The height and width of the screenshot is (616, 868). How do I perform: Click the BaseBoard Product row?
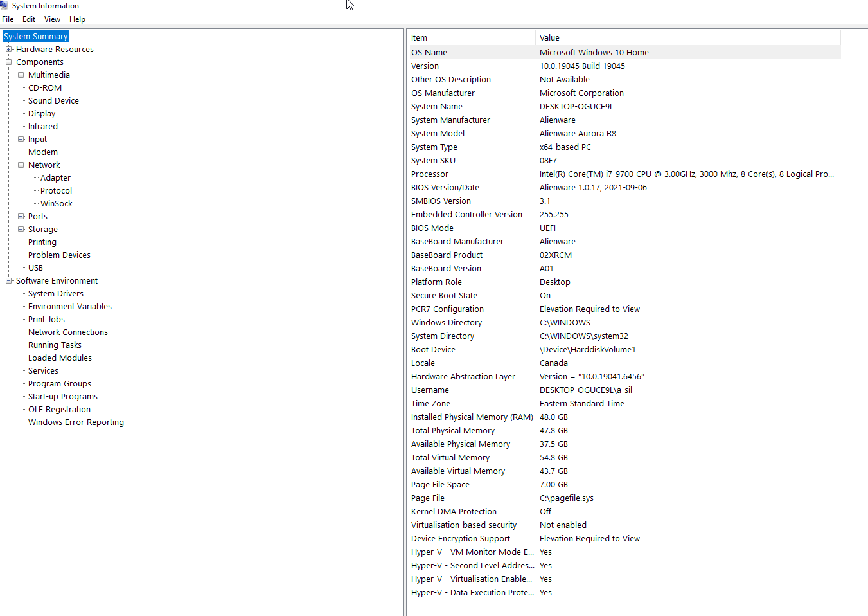pyautogui.click(x=624, y=255)
